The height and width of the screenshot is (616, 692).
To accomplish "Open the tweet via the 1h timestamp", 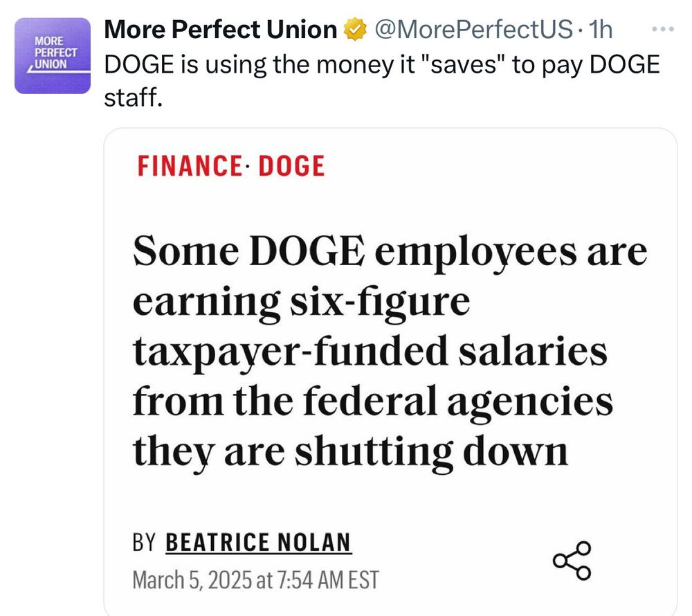I will tap(599, 30).
